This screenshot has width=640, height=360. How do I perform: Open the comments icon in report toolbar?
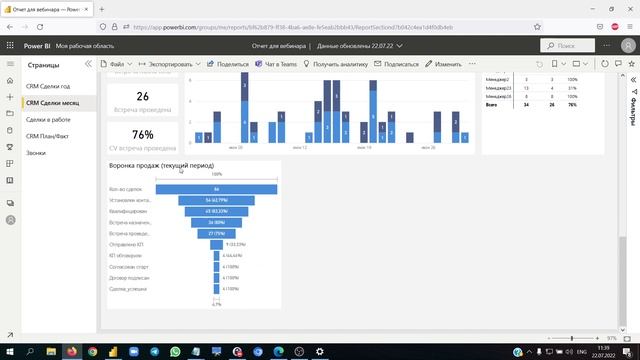pos(618,64)
